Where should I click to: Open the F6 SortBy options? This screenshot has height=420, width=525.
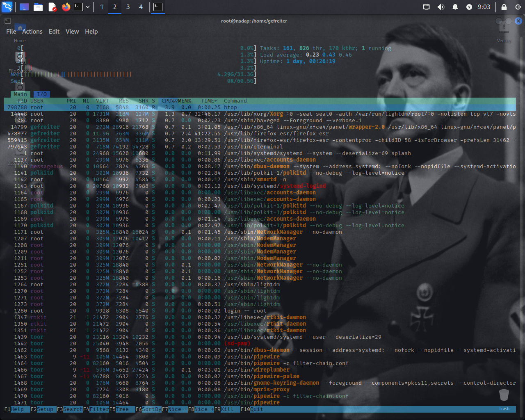148,409
